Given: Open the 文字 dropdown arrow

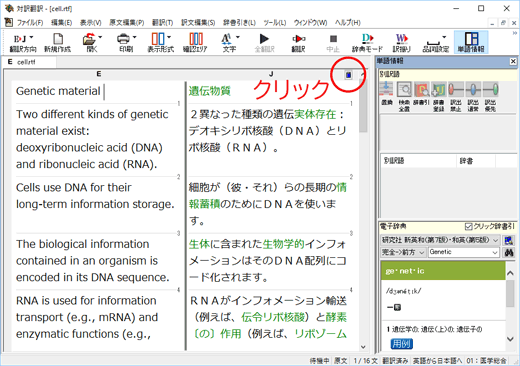Looking at the screenshot, I should pos(238,37).
